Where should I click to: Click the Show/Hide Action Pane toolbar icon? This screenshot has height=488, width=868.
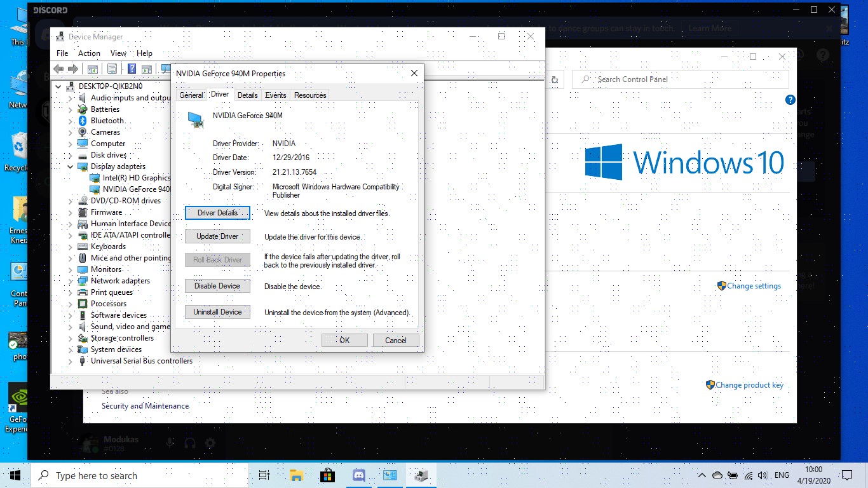[x=147, y=69]
